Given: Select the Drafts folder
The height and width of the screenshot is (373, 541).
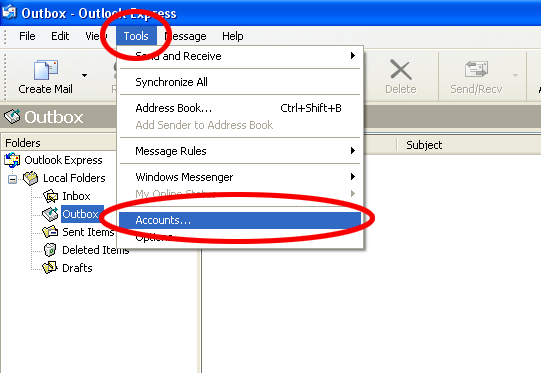Looking at the screenshot, I should (x=77, y=268).
